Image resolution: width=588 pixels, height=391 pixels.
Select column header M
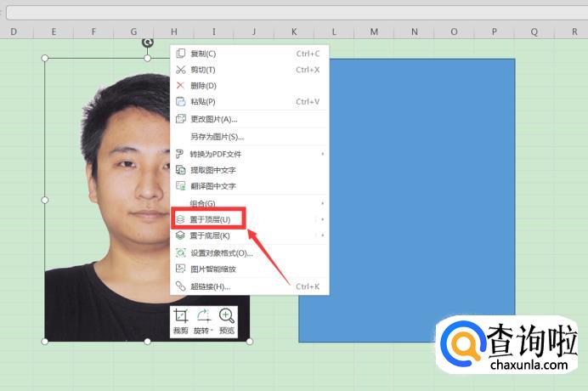[374, 32]
